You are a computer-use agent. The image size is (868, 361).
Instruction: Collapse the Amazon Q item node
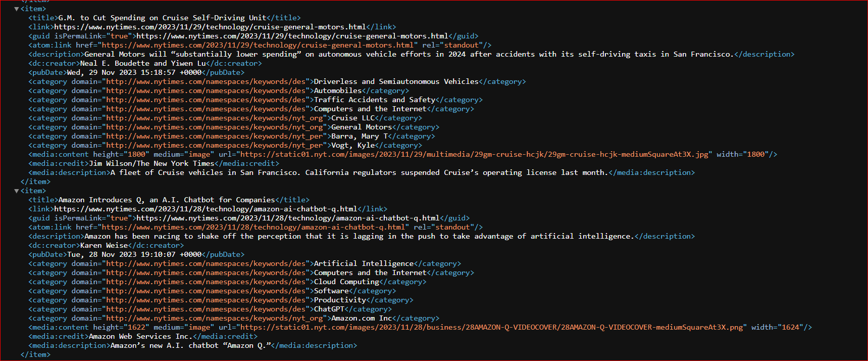coord(17,191)
